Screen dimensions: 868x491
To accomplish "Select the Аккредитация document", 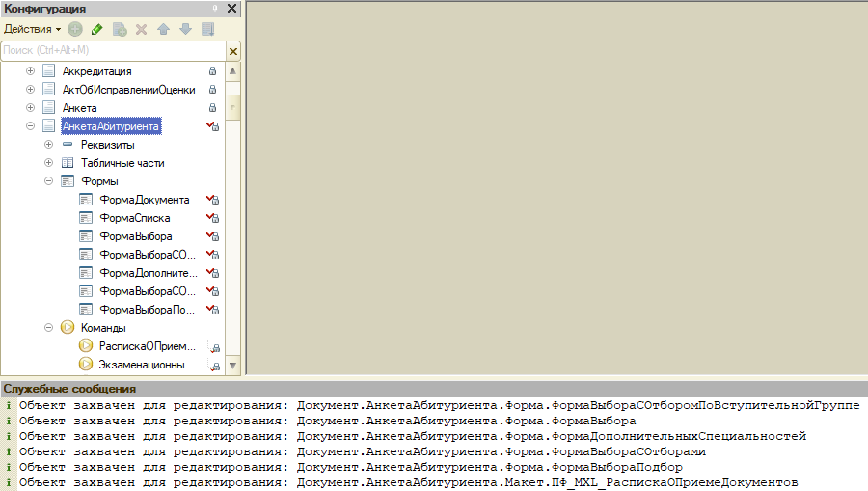I will pos(96,71).
